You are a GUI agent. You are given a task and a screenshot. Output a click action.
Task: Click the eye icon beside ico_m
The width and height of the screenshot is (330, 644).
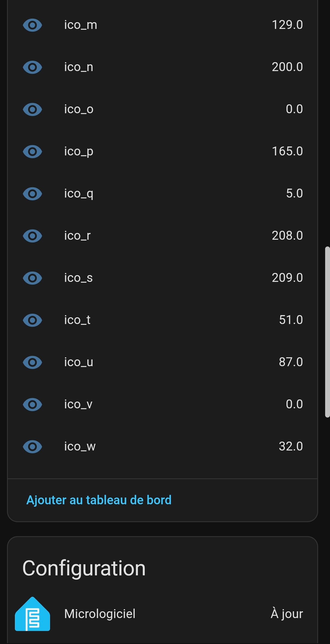[x=32, y=25]
